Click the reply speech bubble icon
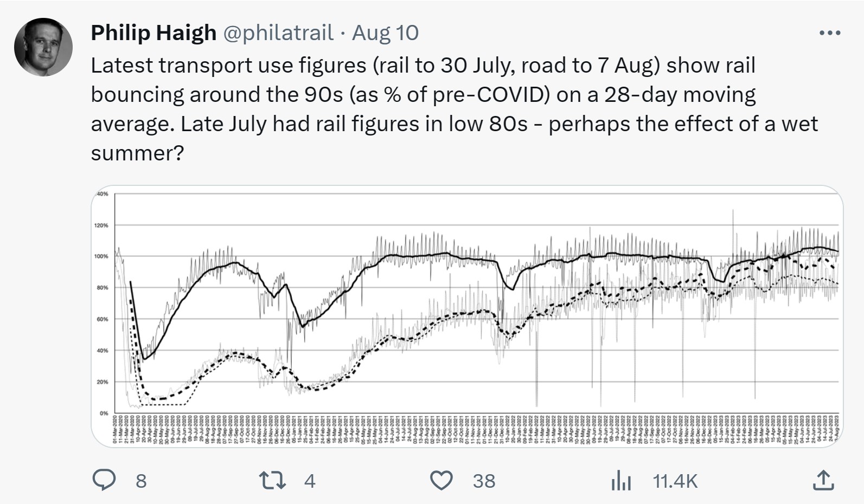864x504 pixels. coord(104,480)
